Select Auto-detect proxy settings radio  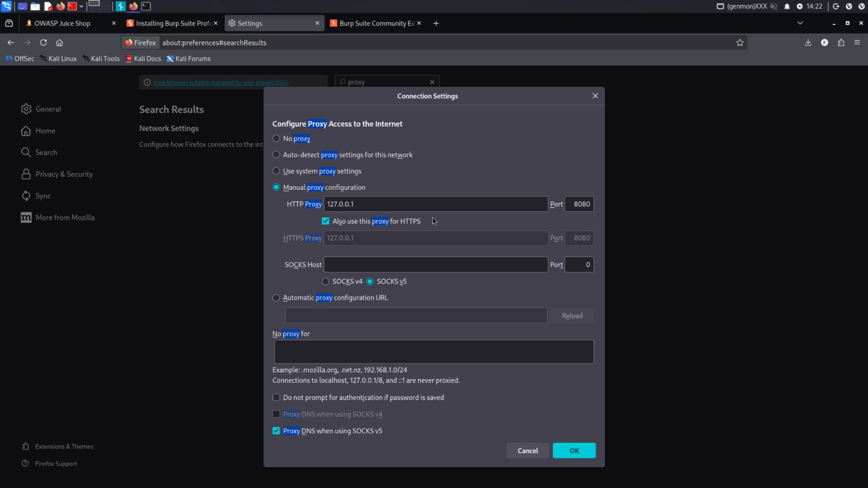tap(276, 155)
